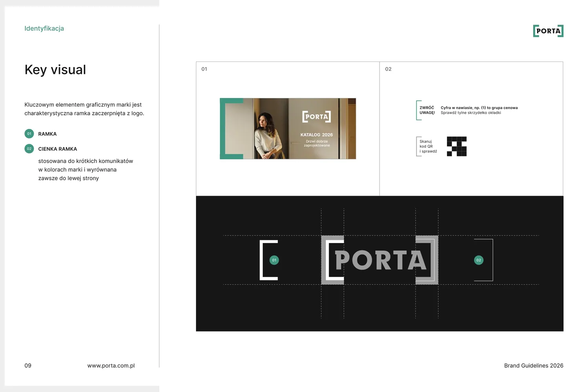Click the green 02 badge beside CIENKA RAMKA
The image size is (588, 392).
pos(29,149)
